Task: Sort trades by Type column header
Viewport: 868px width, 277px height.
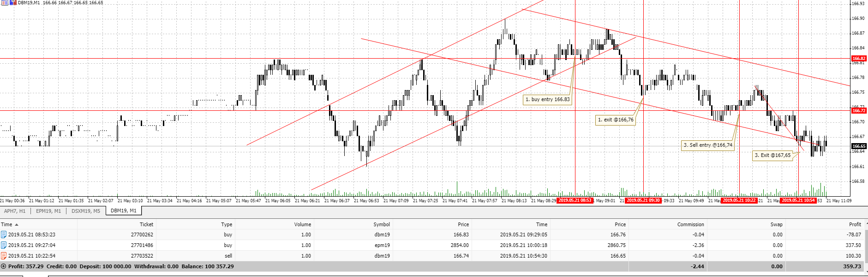Action: (x=227, y=224)
